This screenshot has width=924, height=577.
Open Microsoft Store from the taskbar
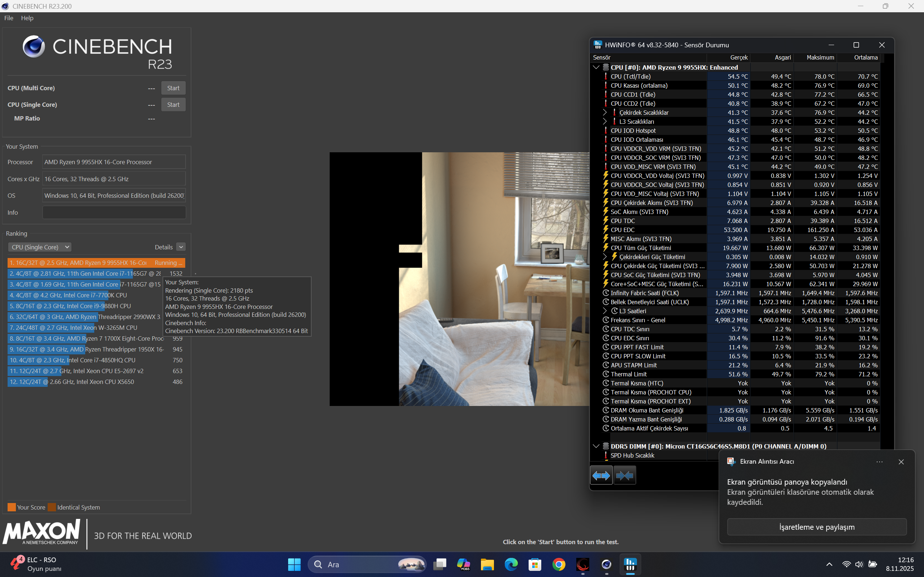535,564
